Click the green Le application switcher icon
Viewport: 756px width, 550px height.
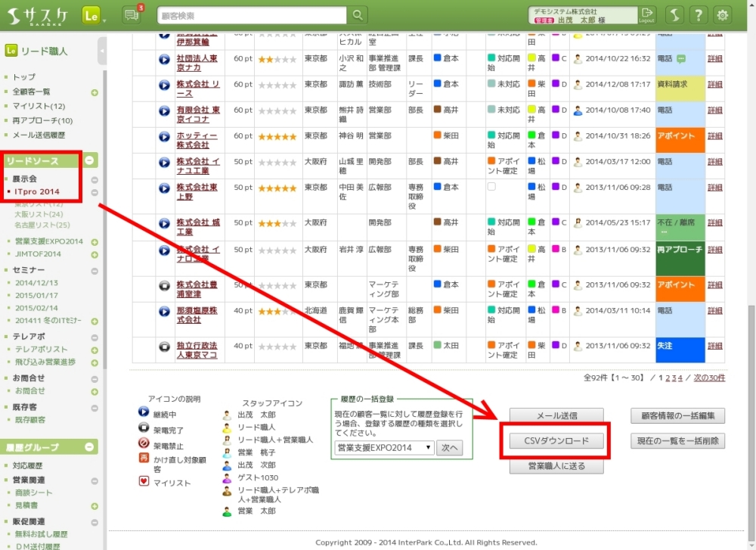tap(92, 15)
